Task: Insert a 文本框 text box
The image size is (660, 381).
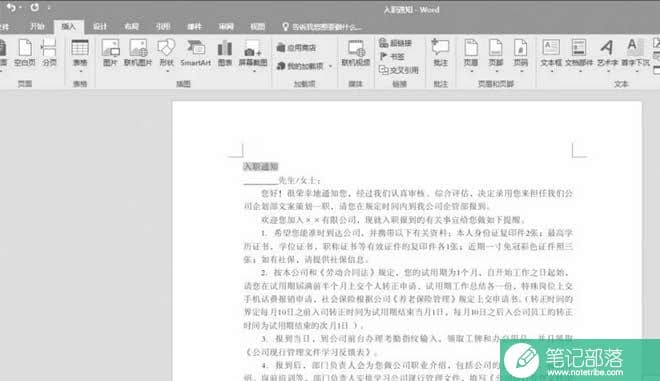Action: 551,55
